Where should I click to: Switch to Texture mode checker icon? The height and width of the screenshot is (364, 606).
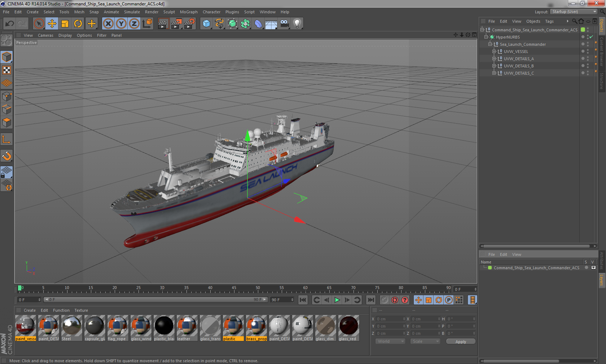click(6, 70)
